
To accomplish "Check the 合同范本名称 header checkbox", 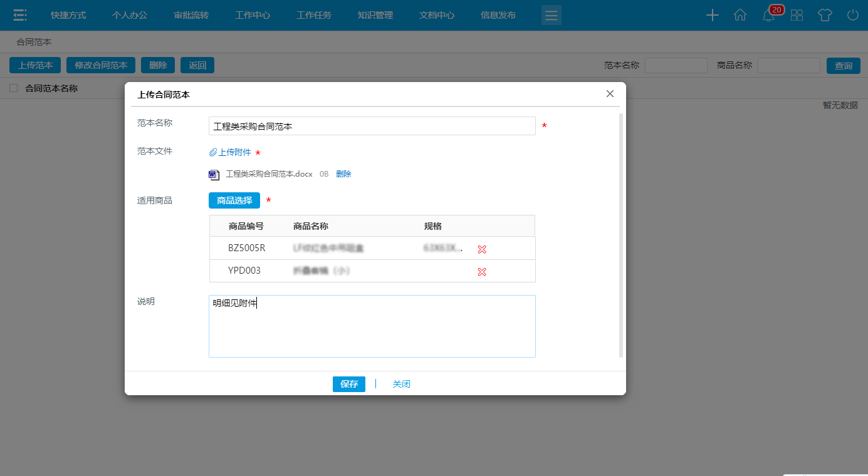I will pos(13,88).
